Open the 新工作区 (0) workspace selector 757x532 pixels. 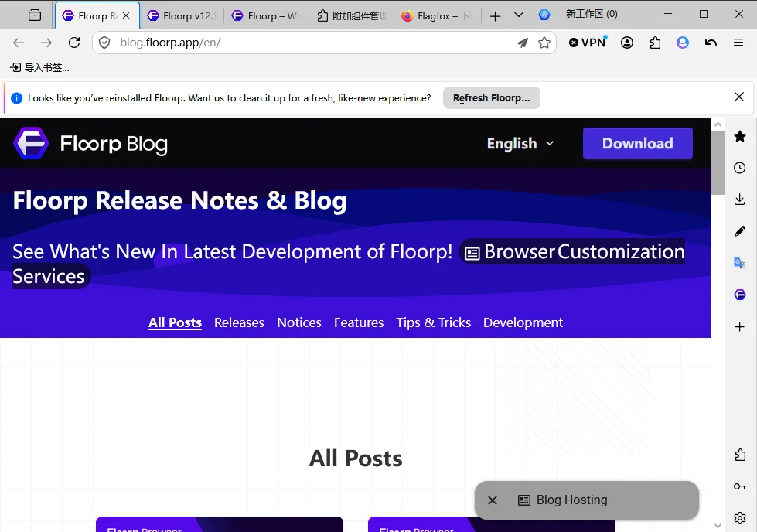[592, 14]
